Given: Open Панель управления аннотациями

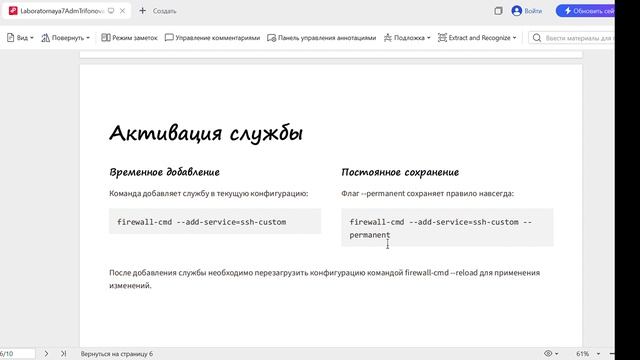Looking at the screenshot, I should (x=321, y=38).
